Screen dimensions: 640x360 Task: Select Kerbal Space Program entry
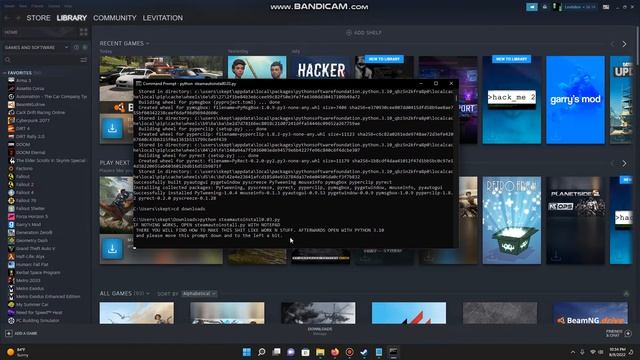[x=38, y=272]
